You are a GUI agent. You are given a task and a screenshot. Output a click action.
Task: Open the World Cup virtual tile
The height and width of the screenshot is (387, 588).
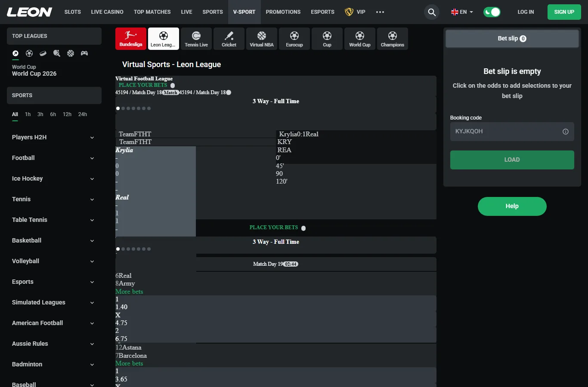360,39
